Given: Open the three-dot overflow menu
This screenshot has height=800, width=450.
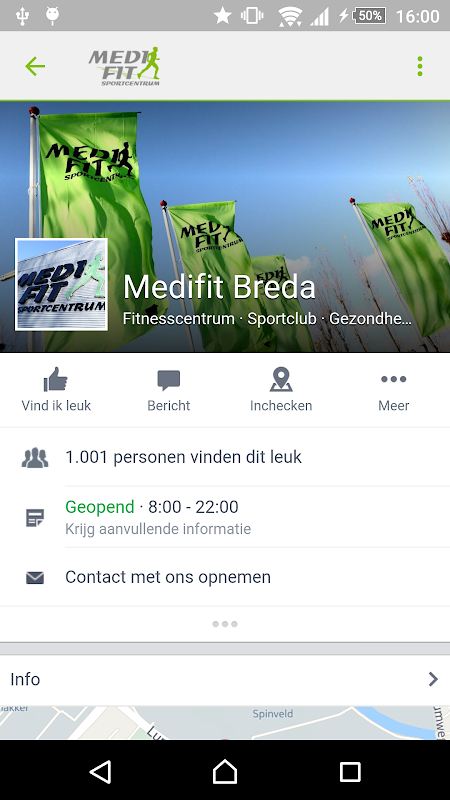Looking at the screenshot, I should [420, 66].
